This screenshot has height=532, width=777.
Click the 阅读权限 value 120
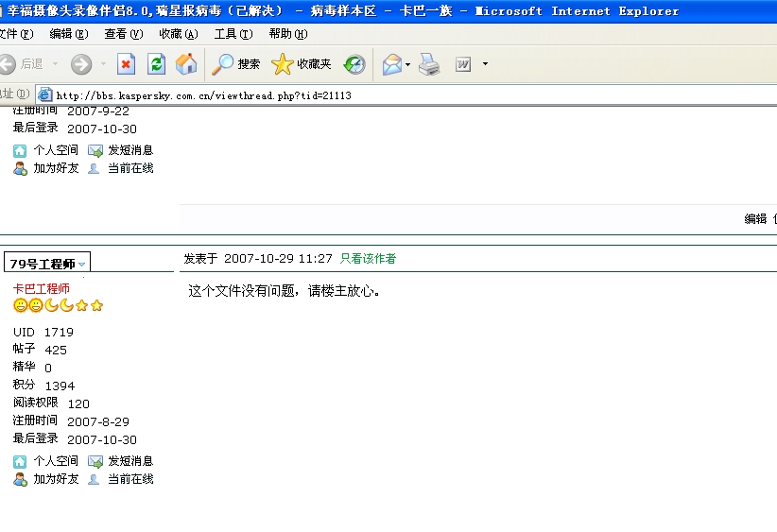[x=78, y=404]
